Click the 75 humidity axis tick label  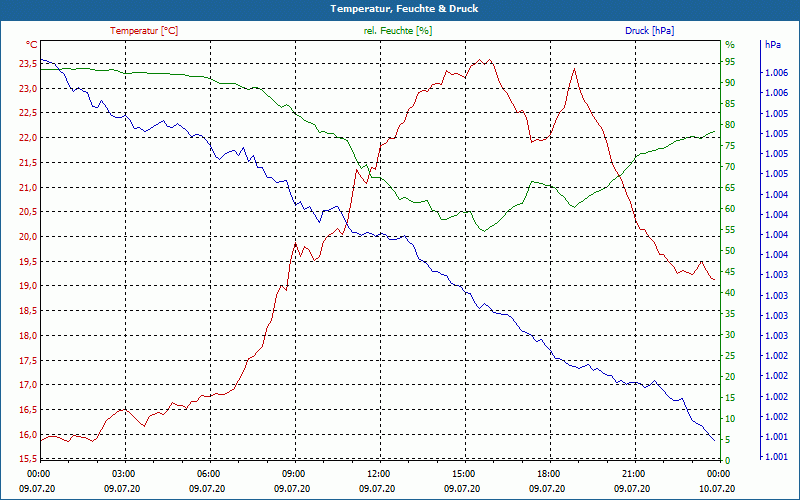pyautogui.click(x=730, y=146)
